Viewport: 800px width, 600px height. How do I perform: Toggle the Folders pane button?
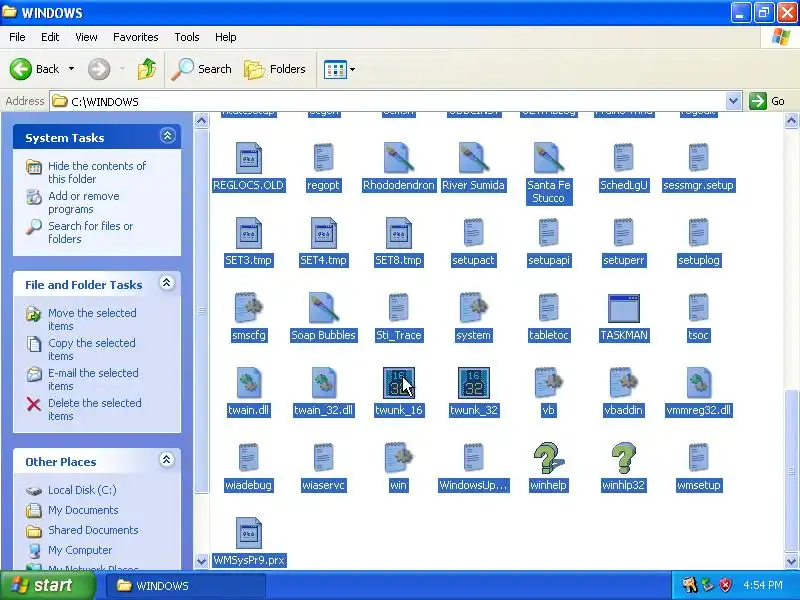coord(275,69)
